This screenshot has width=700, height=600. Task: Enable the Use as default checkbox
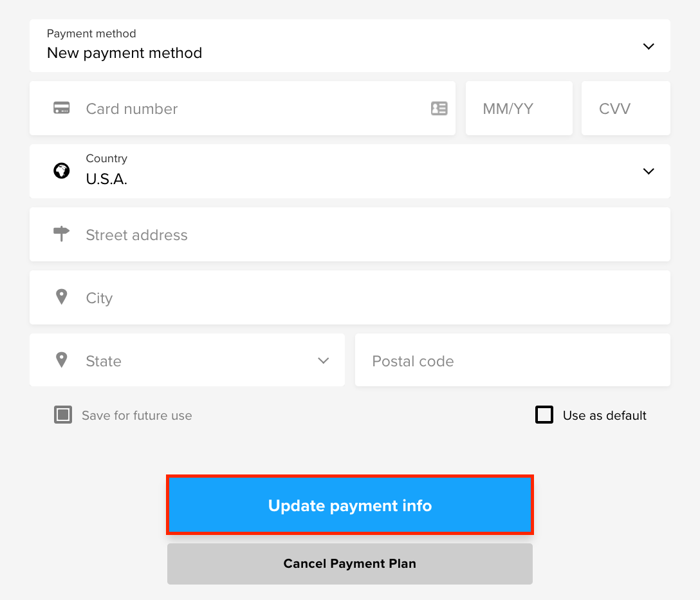click(x=544, y=415)
